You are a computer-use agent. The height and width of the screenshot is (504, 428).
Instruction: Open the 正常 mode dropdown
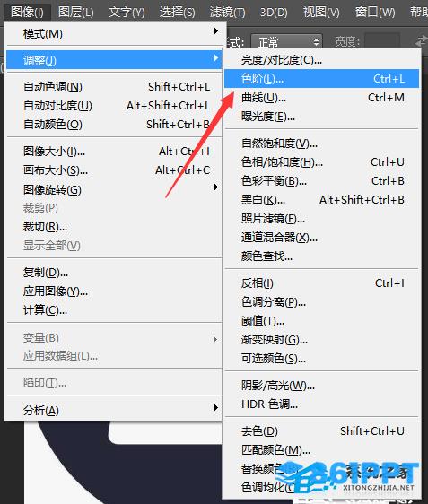286,42
